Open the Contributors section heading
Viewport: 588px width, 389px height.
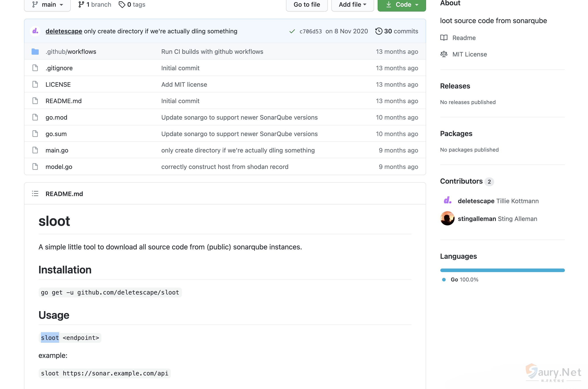coord(461,181)
